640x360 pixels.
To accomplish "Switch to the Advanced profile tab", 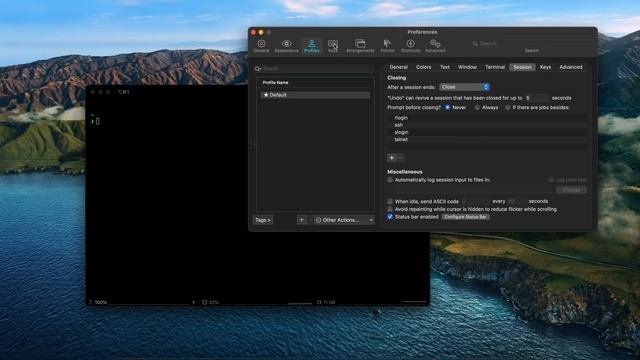I will click(571, 67).
